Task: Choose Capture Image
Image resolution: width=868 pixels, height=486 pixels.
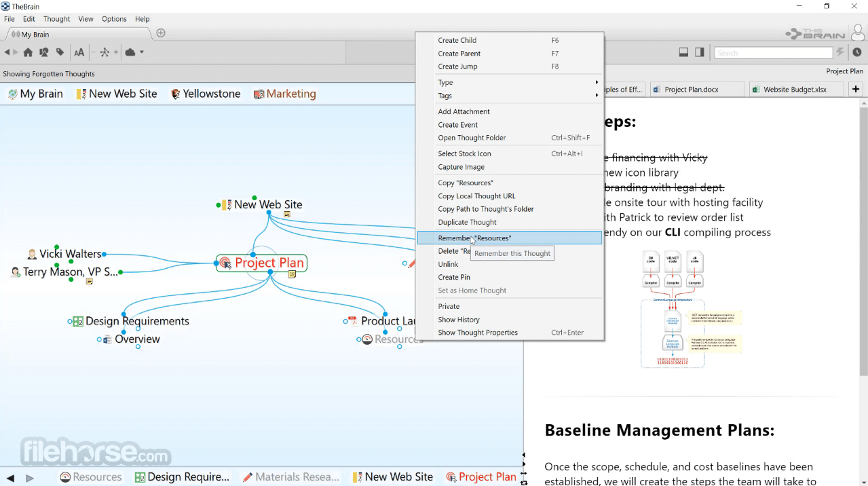Action: click(x=510, y=167)
